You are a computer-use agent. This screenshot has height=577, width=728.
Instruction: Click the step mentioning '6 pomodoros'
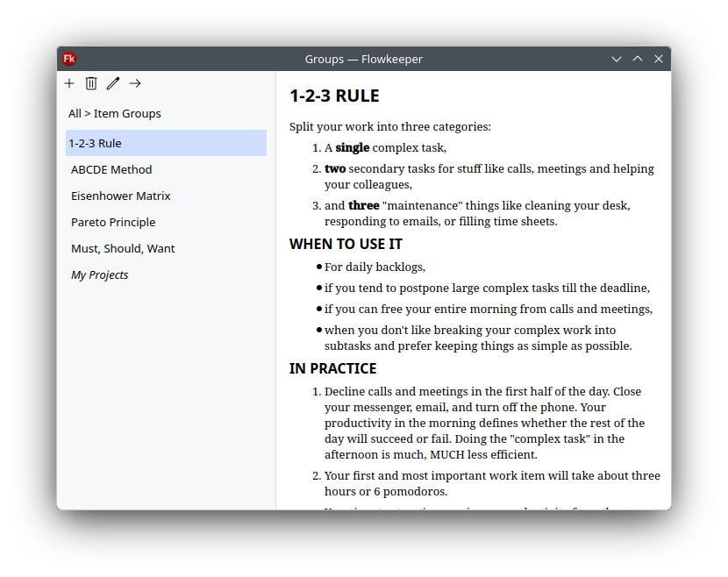coord(492,483)
